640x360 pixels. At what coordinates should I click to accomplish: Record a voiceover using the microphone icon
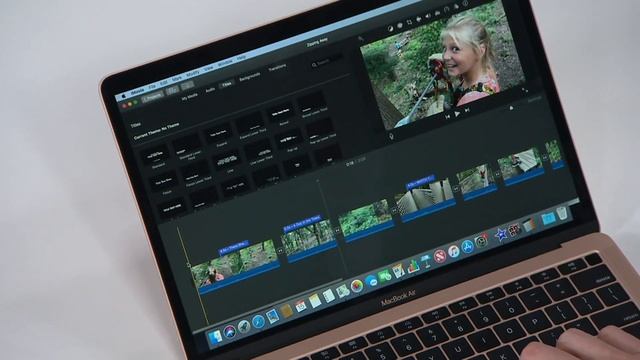point(391,136)
